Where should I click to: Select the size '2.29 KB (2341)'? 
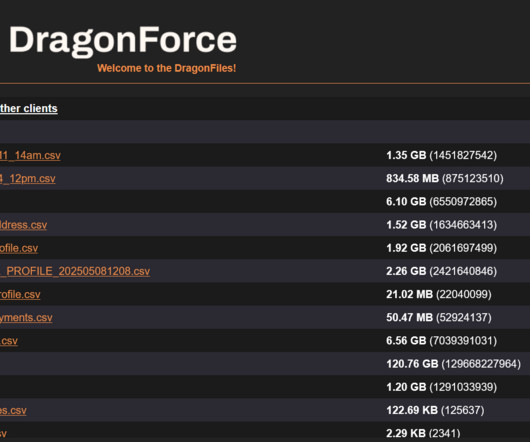point(423,433)
